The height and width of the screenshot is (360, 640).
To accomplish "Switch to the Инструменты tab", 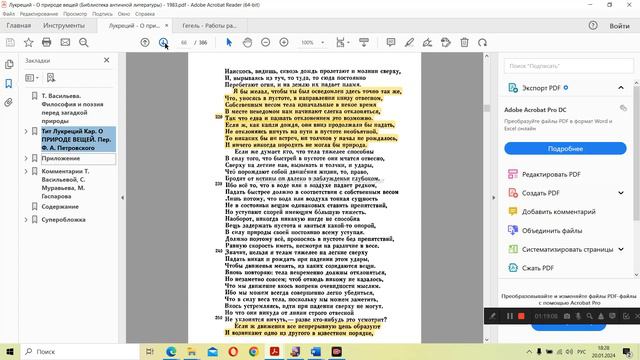I will [x=64, y=25].
